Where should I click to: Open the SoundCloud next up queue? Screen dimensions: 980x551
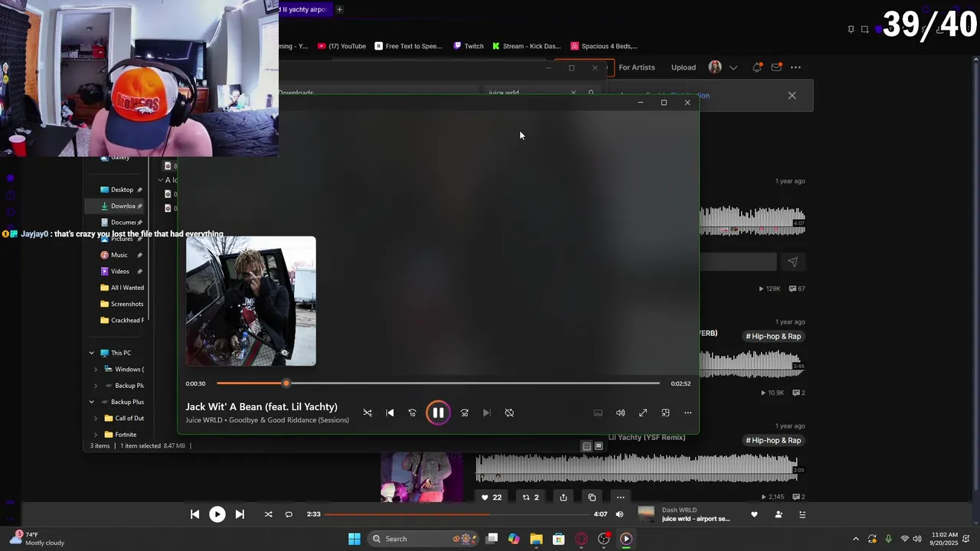click(x=802, y=514)
